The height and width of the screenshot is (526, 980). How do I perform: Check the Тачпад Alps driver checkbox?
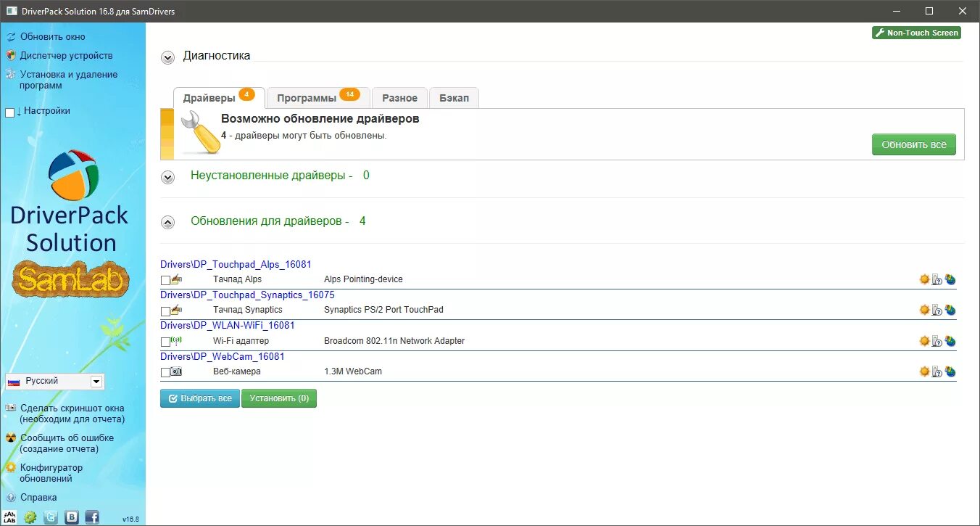(165, 280)
